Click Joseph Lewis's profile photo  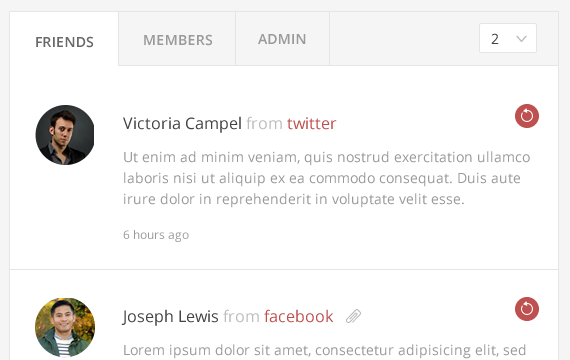65,328
